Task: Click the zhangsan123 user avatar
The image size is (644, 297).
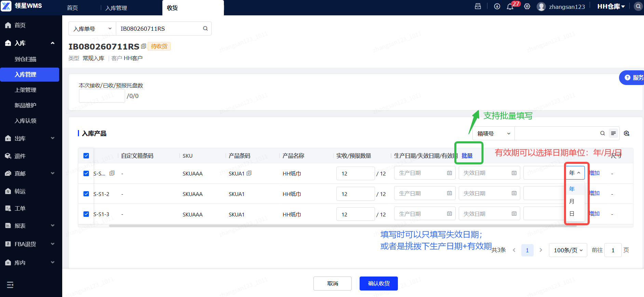Action: pyautogui.click(x=541, y=6)
